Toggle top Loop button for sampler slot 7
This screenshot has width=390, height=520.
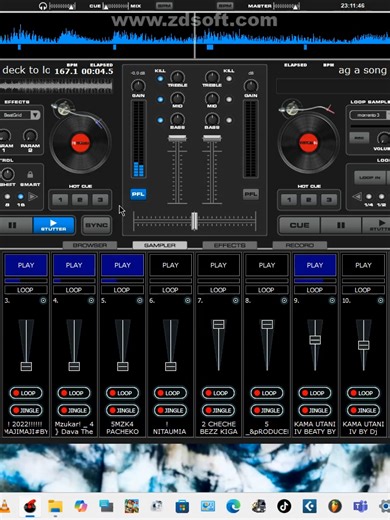218,290
